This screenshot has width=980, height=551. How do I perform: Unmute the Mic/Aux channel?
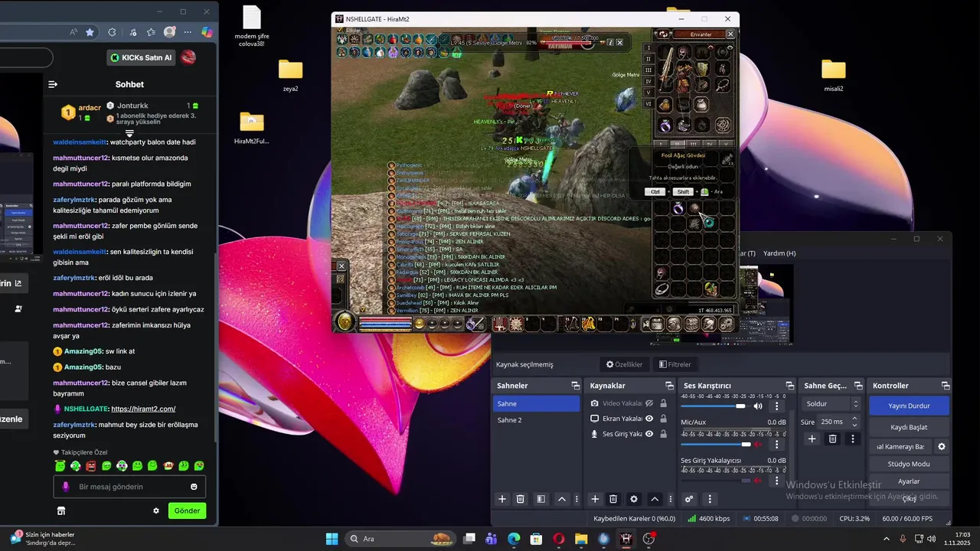point(758,444)
